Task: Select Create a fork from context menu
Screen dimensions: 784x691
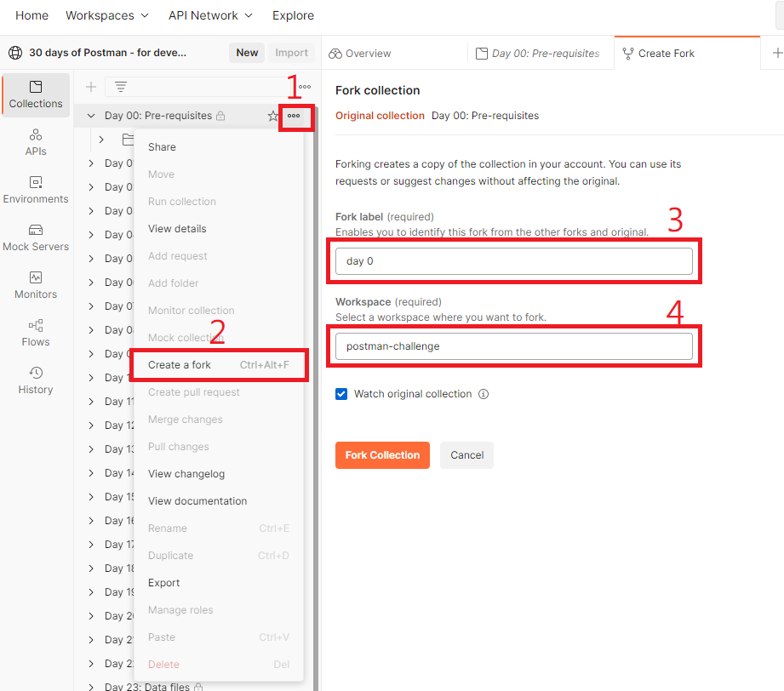Action: pos(219,365)
